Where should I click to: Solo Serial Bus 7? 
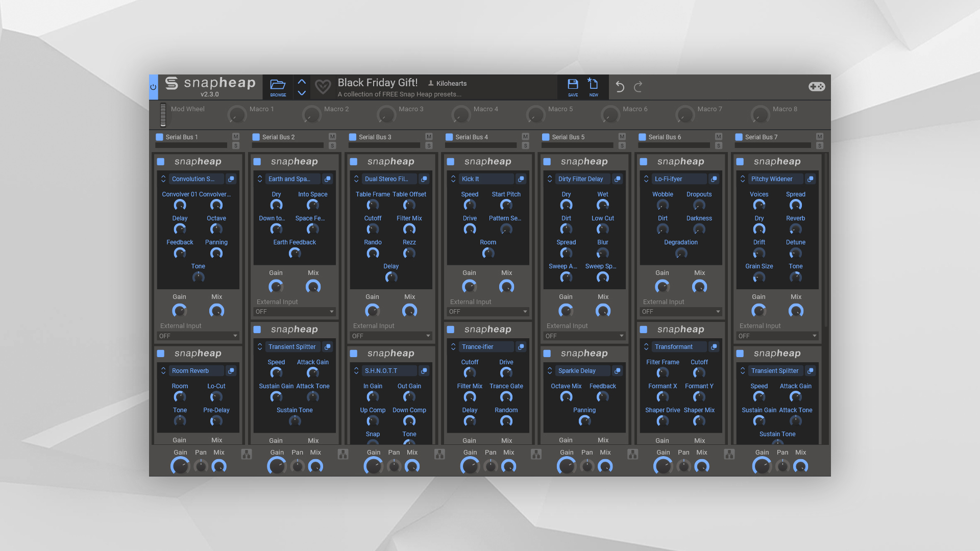click(x=819, y=145)
